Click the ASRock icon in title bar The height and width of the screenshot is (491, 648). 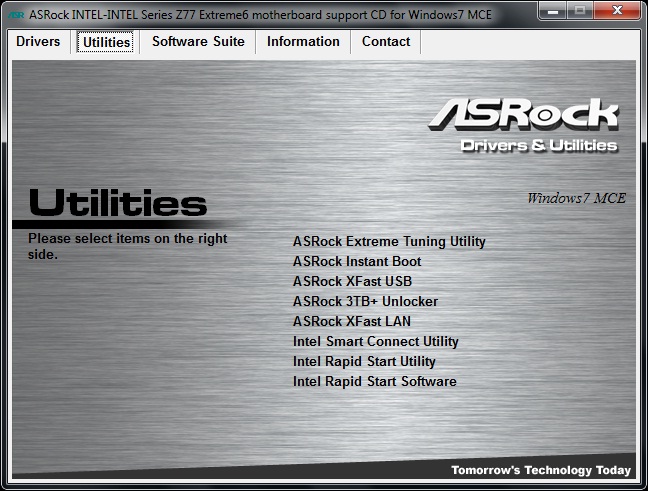click(x=16, y=15)
